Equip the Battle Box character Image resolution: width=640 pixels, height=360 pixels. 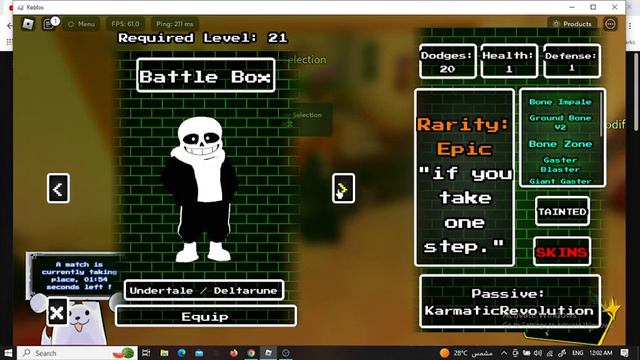tap(205, 316)
